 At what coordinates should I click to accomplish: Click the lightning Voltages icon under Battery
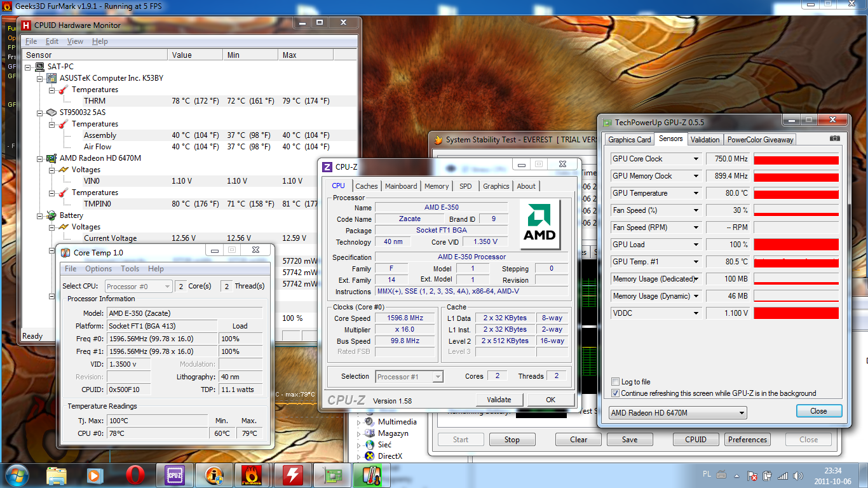64,227
